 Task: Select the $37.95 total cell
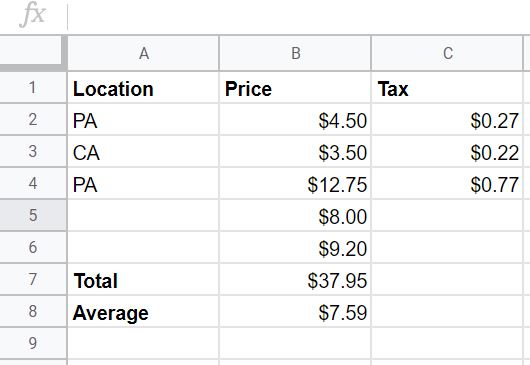tap(295, 279)
